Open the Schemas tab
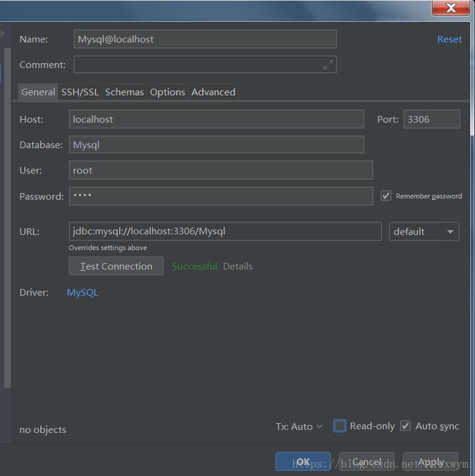This screenshot has width=475, height=476. (124, 92)
